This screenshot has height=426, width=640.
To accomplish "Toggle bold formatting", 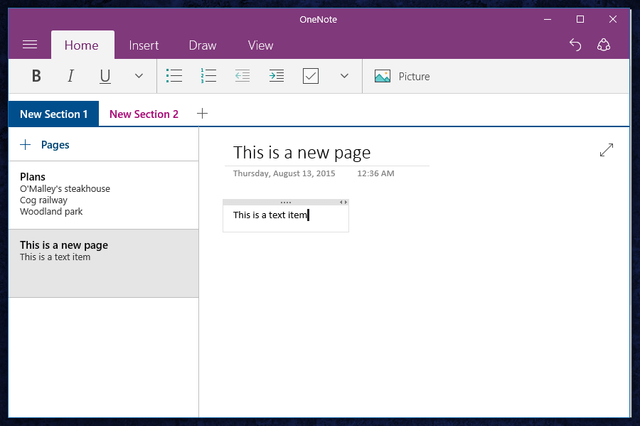I will [x=36, y=76].
